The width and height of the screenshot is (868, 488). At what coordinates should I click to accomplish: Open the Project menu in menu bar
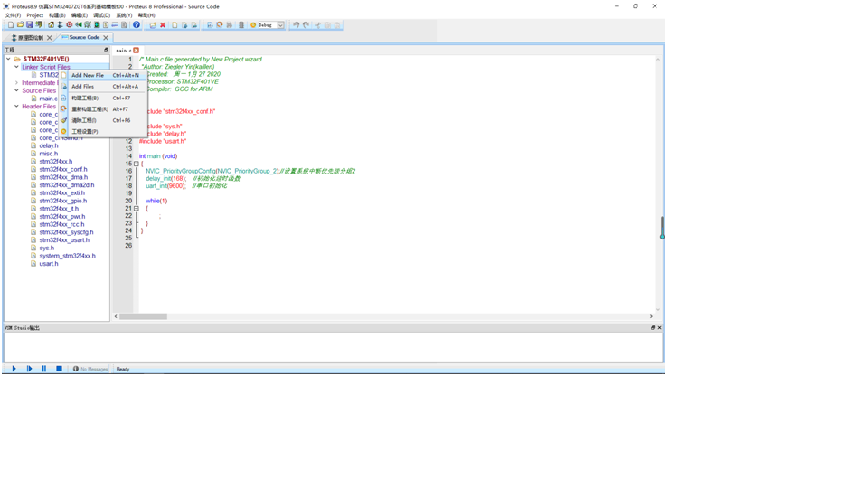coord(35,15)
